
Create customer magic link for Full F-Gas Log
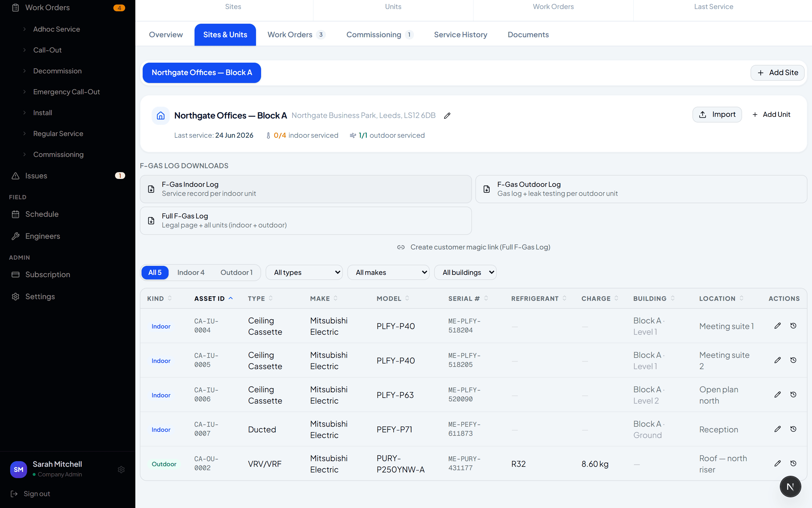(473, 247)
